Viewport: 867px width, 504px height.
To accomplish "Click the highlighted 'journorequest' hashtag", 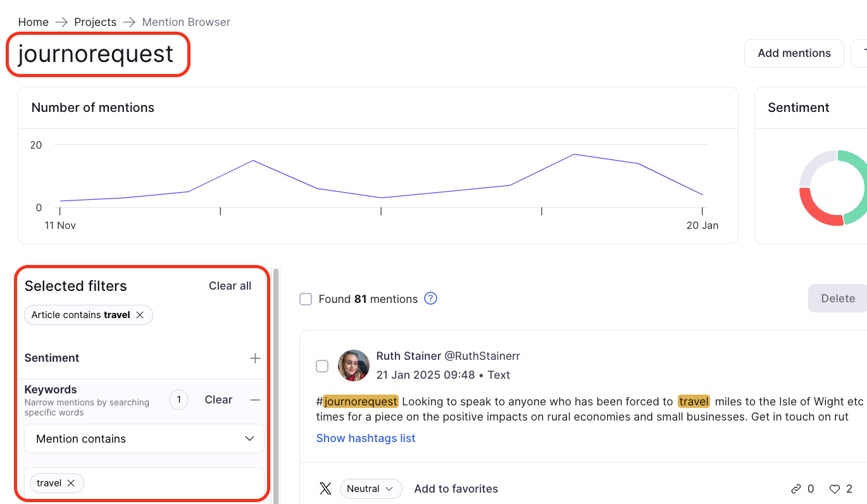I will [x=361, y=401].
